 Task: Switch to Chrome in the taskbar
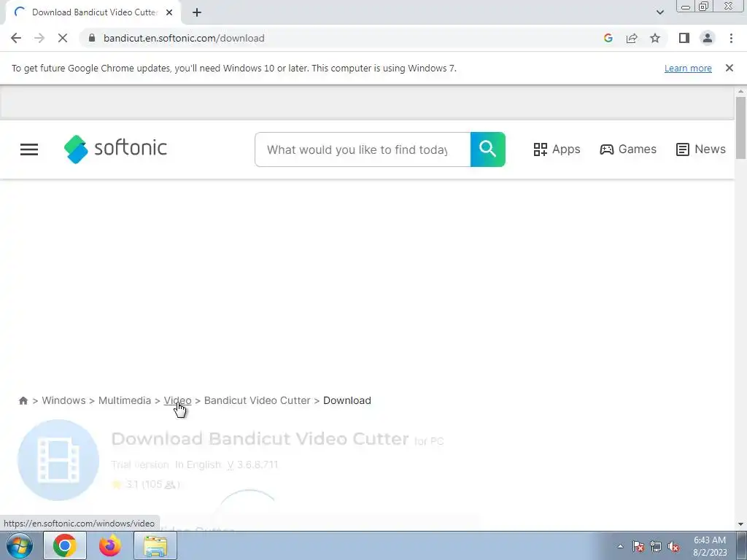coord(64,545)
